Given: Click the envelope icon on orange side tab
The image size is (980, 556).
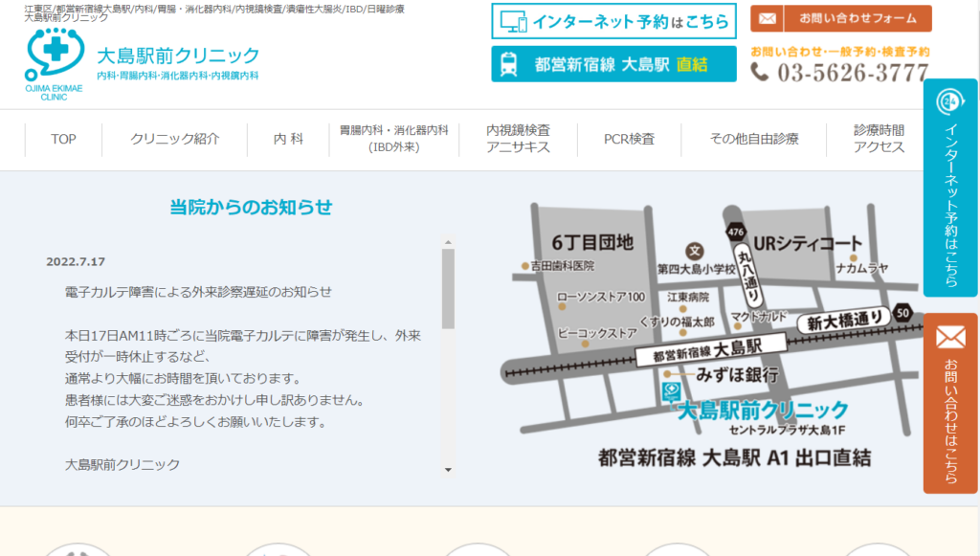Looking at the screenshot, I should 950,338.
